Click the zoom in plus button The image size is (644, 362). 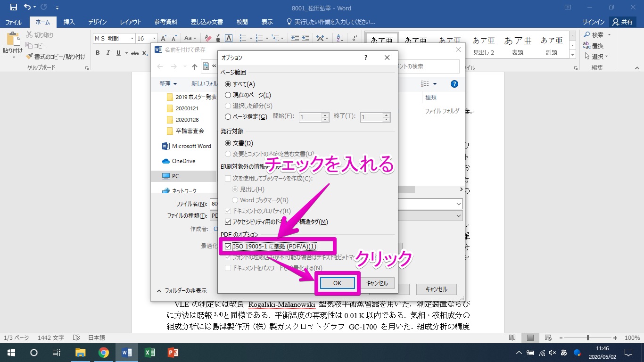(615, 338)
